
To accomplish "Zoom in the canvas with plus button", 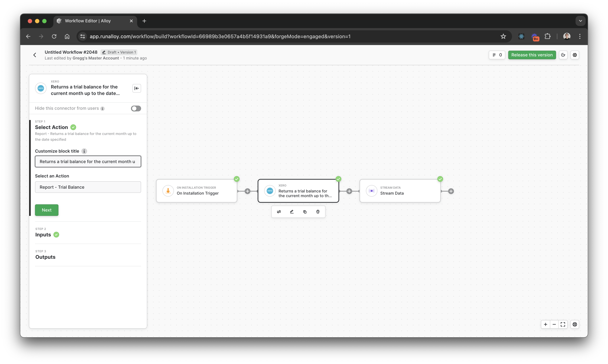I will click(545, 324).
